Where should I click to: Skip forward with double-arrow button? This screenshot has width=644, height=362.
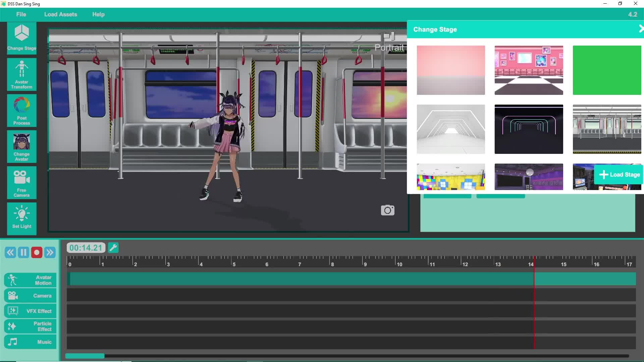[x=50, y=252]
